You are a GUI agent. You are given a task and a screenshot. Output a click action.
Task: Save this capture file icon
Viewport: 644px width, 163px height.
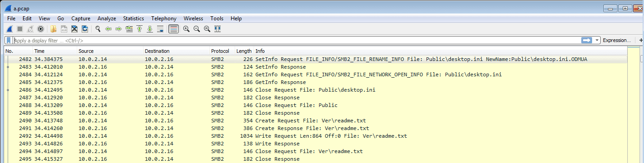click(64, 29)
